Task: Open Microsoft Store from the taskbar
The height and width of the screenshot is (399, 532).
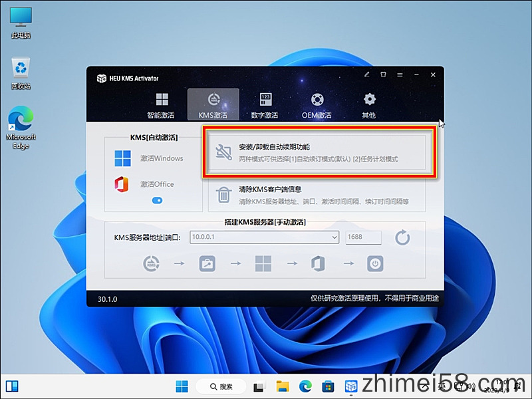Action: (x=328, y=386)
